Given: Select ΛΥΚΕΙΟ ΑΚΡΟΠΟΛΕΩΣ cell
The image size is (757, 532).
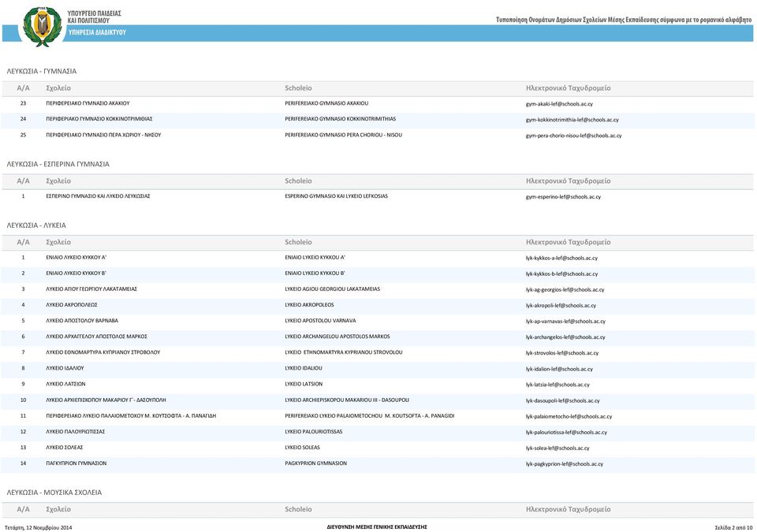Looking at the screenshot, I should tap(72, 305).
